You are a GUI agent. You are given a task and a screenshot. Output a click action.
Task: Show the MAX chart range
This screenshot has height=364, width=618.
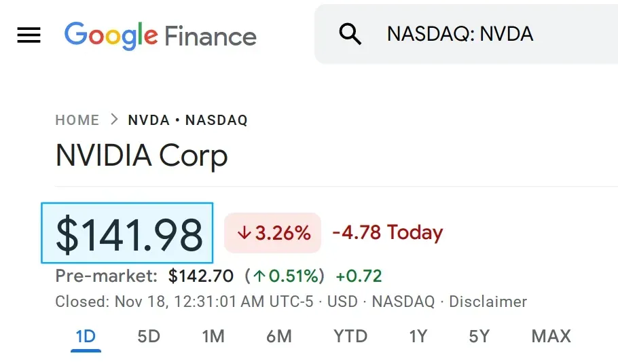[551, 337]
